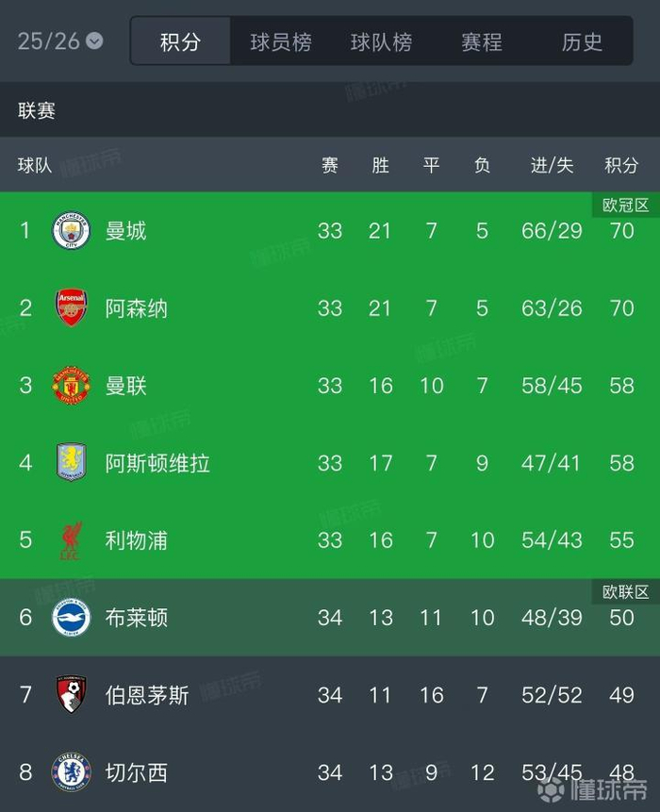
Task: Click the Arsenal club crest
Action: [x=71, y=308]
